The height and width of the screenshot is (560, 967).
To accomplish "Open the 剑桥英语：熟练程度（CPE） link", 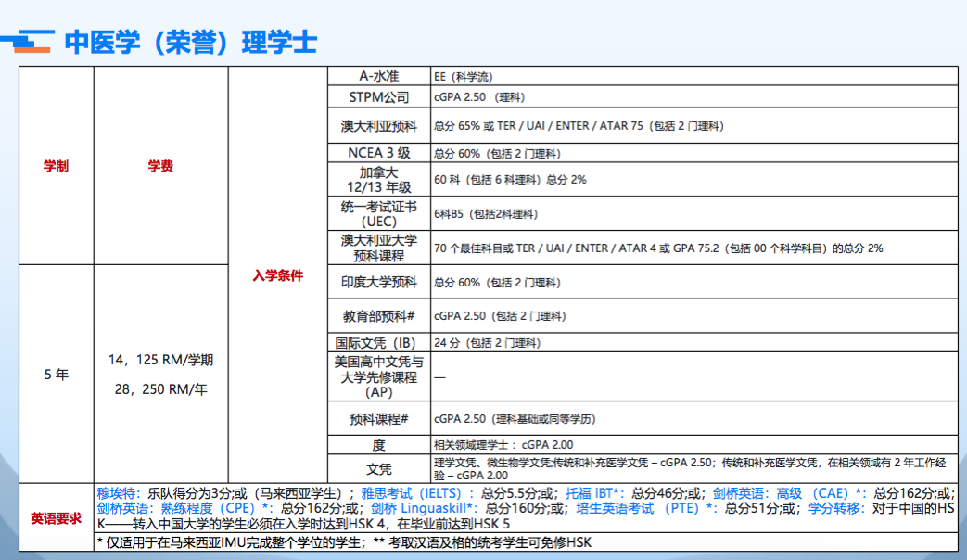I will coord(184,508).
